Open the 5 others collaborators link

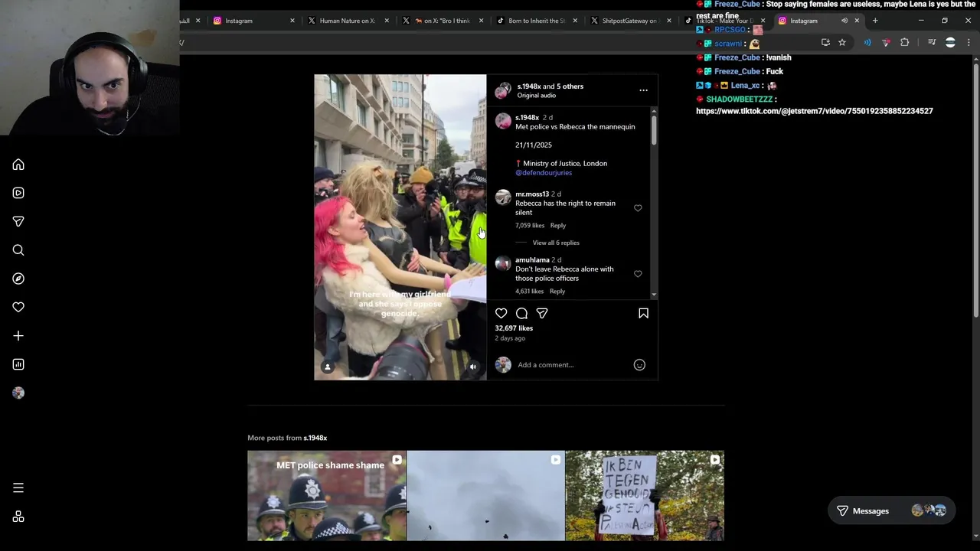coord(570,86)
